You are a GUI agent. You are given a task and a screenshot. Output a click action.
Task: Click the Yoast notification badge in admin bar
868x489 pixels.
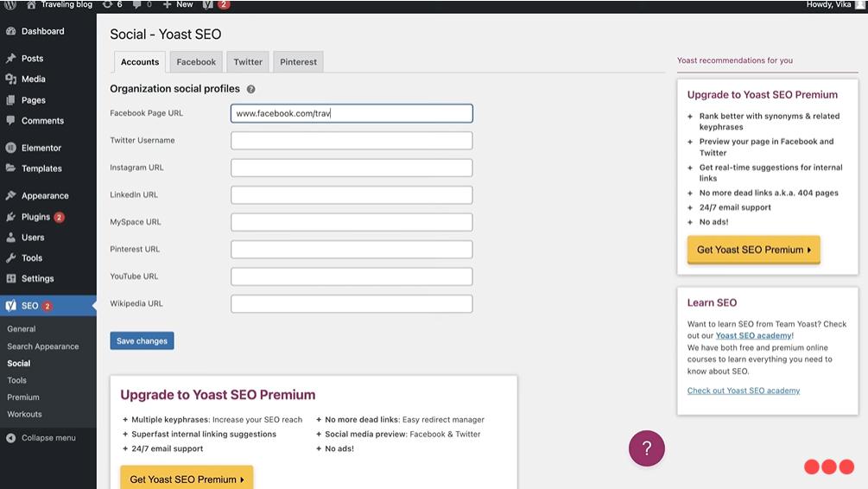pos(224,4)
